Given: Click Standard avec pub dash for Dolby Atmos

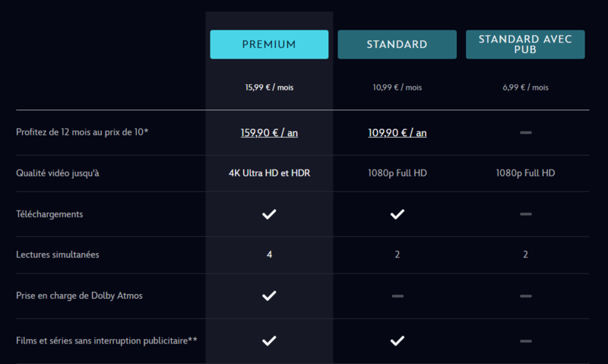Looking at the screenshot, I should (526, 296).
